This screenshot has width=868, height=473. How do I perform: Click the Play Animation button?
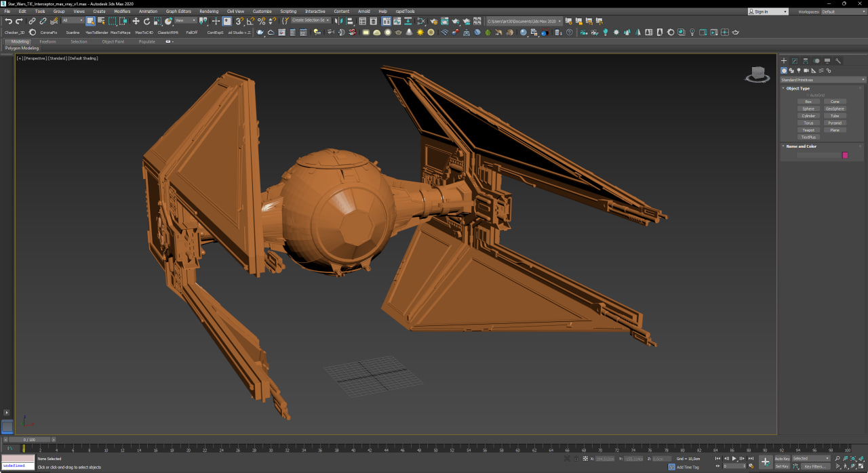coord(734,459)
